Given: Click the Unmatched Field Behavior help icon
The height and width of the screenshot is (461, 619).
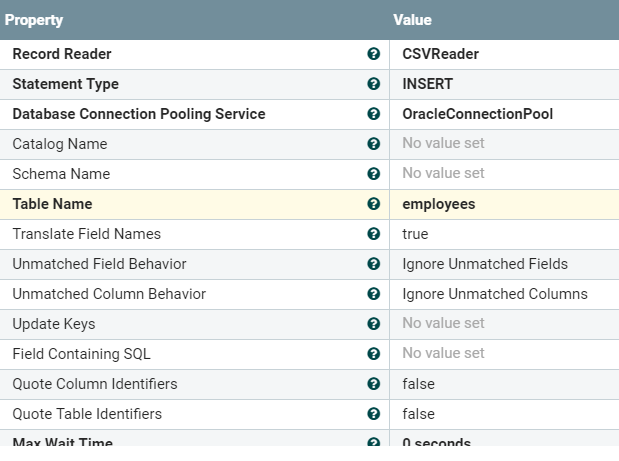Looking at the screenshot, I should [374, 264].
